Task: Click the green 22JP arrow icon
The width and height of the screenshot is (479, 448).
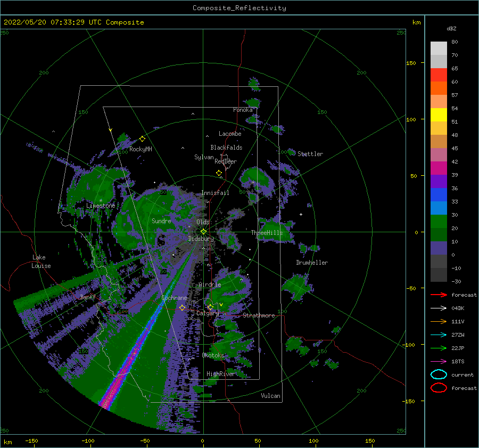Action: tap(439, 348)
